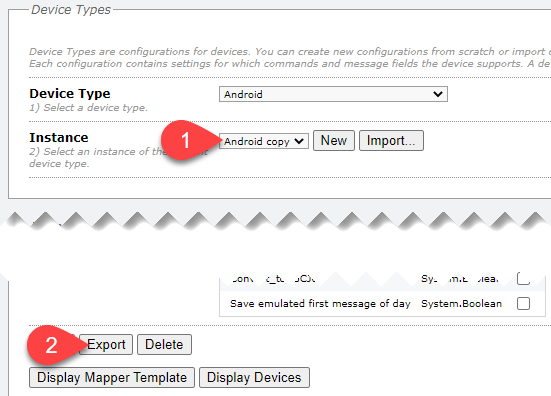Click the Import... button
Viewport: 551px width, 396px height.
click(391, 141)
